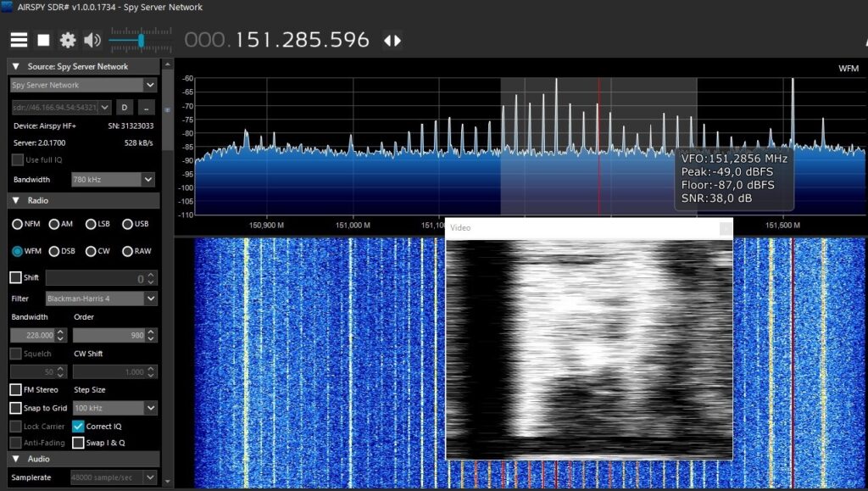This screenshot has width=868, height=491.
Task: Click the D button beside server address
Action: click(x=124, y=108)
